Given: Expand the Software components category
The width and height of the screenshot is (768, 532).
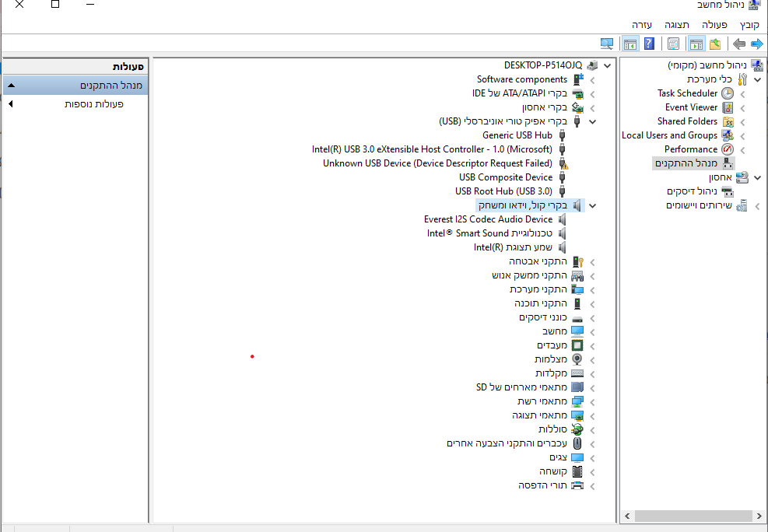Looking at the screenshot, I should click(593, 79).
